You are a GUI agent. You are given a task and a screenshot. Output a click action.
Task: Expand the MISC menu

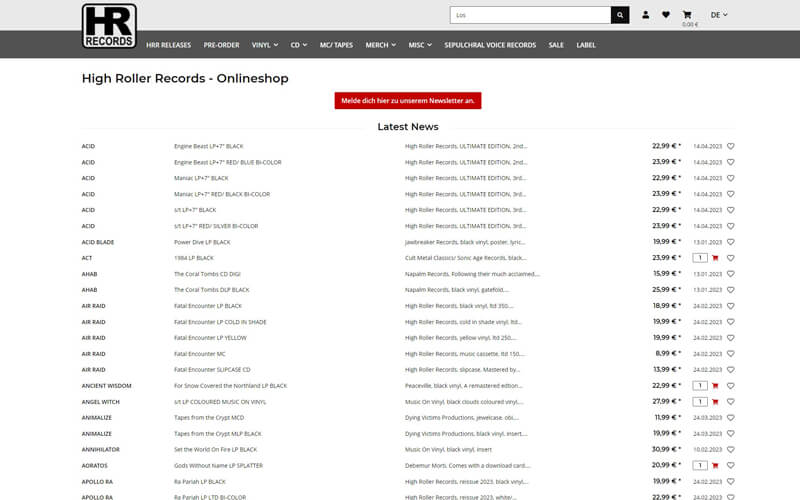point(420,45)
